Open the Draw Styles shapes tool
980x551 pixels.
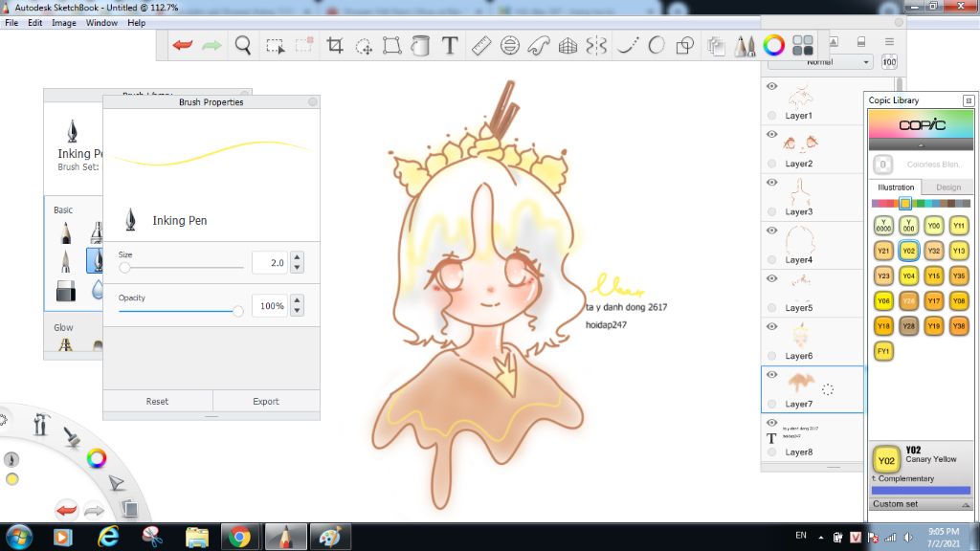click(685, 45)
